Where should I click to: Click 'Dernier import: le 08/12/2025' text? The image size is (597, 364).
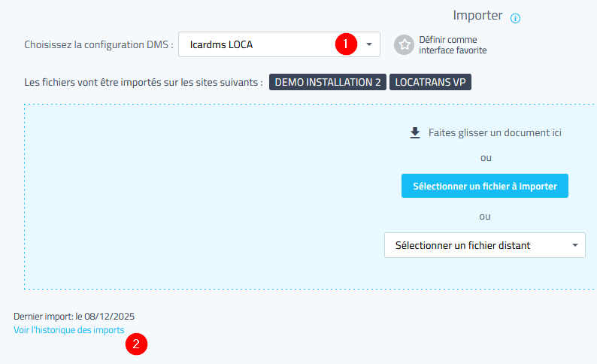click(x=74, y=317)
